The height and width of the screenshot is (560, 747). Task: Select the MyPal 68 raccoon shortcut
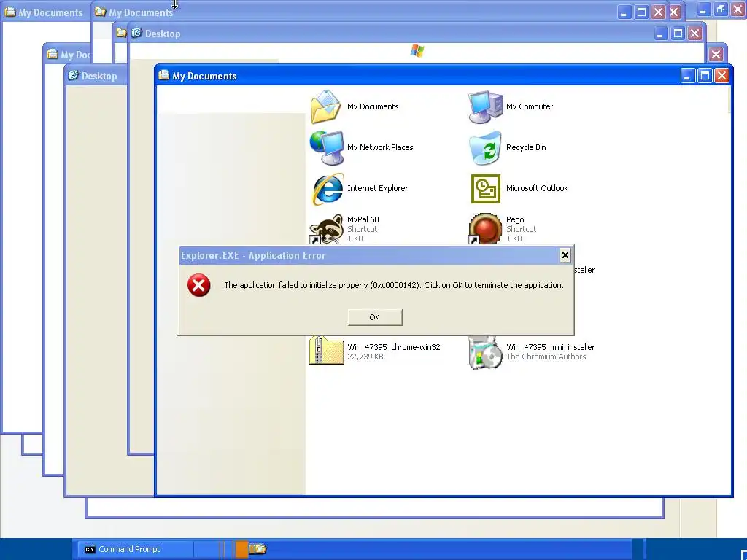(x=326, y=229)
